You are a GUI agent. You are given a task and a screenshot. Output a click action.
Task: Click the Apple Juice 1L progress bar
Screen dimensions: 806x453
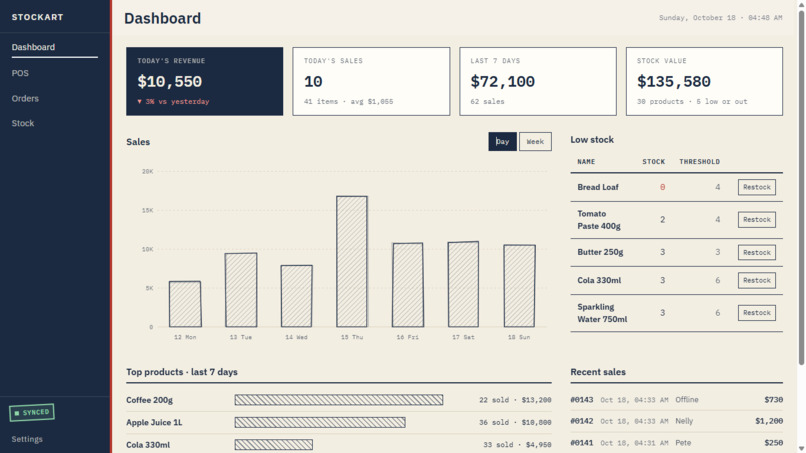pos(320,422)
